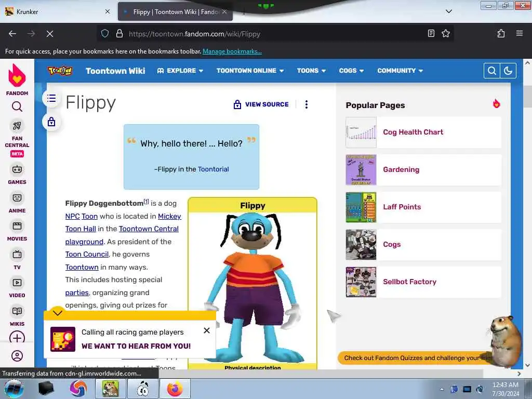Viewport: 532px width, 399px height.
Task: Go back with the browser back arrow
Action: 12,34
